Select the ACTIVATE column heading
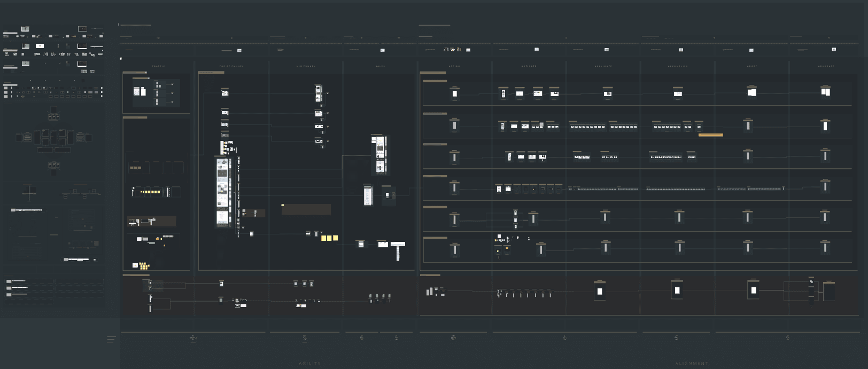 (x=529, y=66)
